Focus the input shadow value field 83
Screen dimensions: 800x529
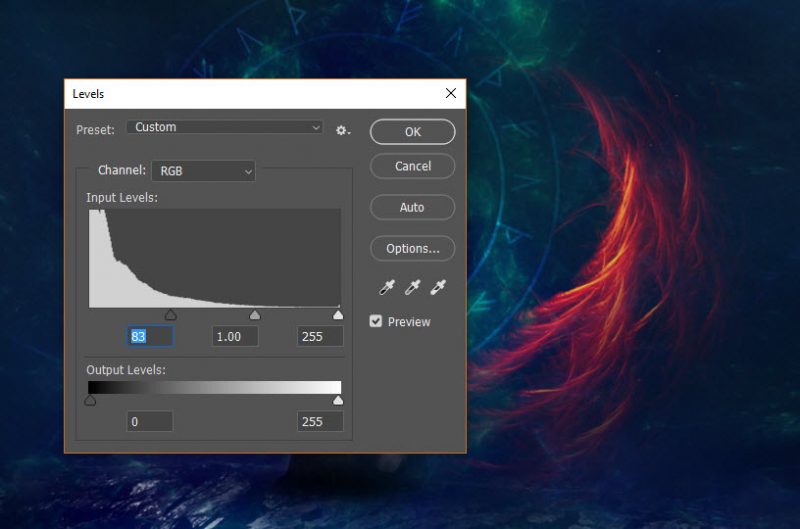coord(150,337)
